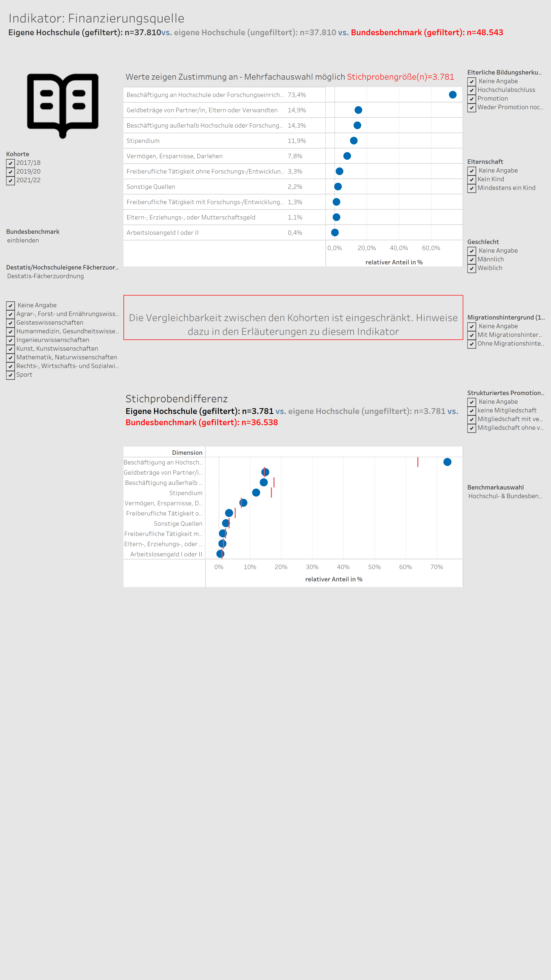Click the Geschlecht filter title
The width and height of the screenshot is (551, 980).
pyautogui.click(x=483, y=242)
